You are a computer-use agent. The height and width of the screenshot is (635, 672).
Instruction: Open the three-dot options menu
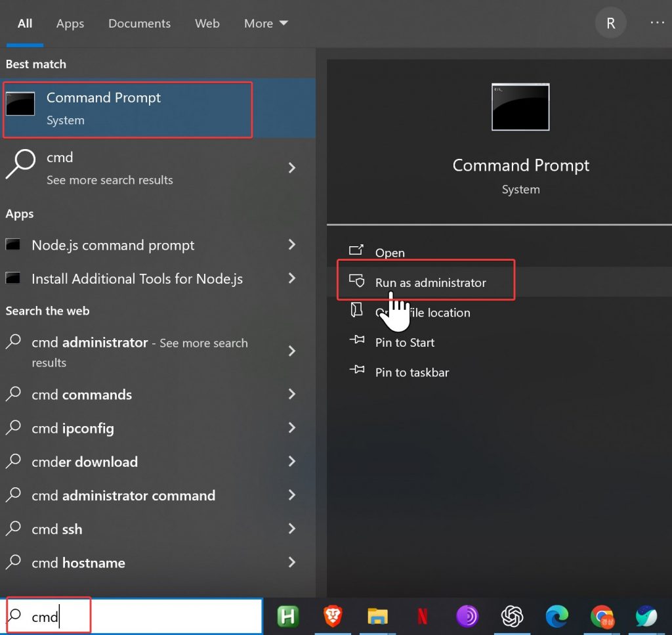pyautogui.click(x=657, y=23)
